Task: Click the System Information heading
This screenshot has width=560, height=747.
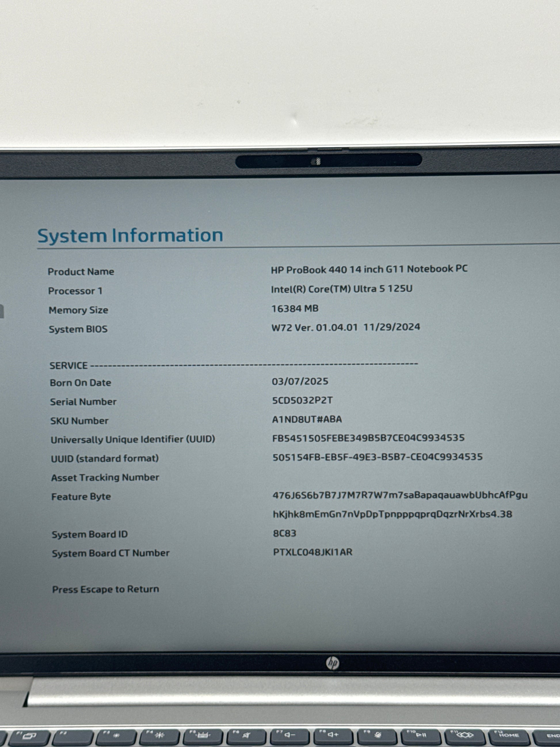Action: (x=130, y=235)
